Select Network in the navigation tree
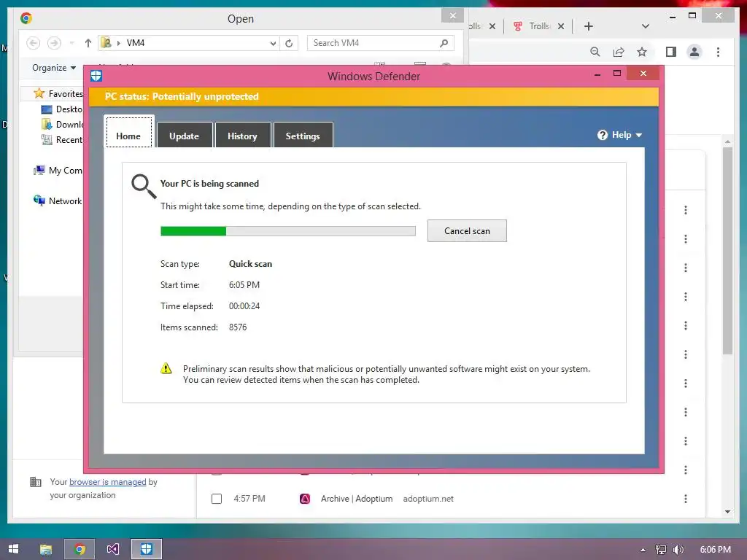Screen dimensions: 747x560 [58, 201]
